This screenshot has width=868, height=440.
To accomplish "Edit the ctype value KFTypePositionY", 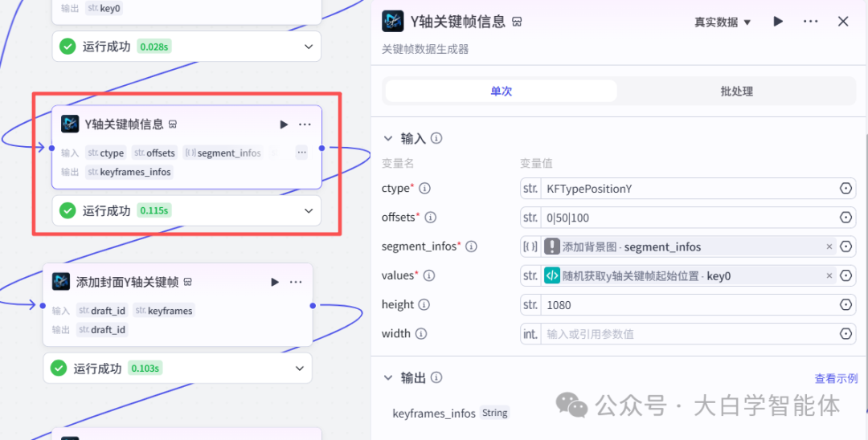I will pos(687,189).
